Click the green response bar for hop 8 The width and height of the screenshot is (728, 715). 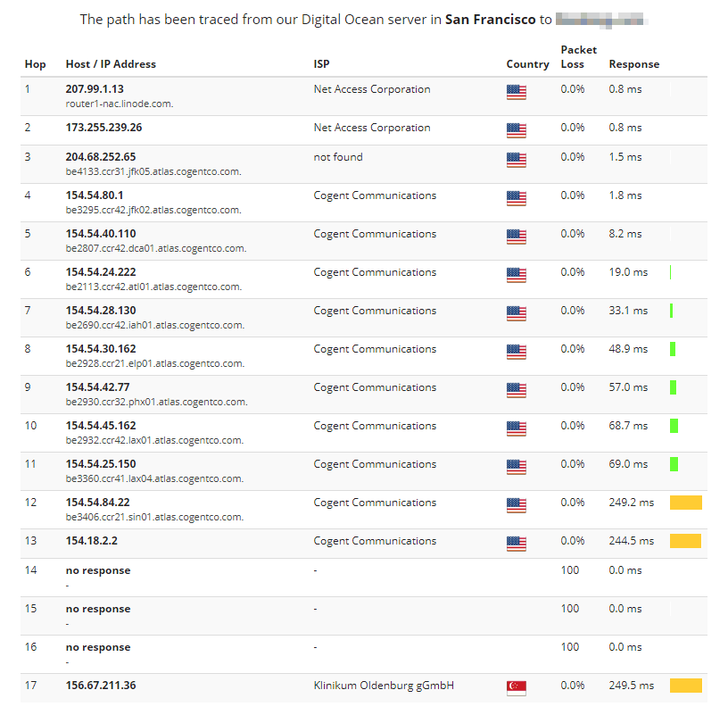click(x=673, y=349)
